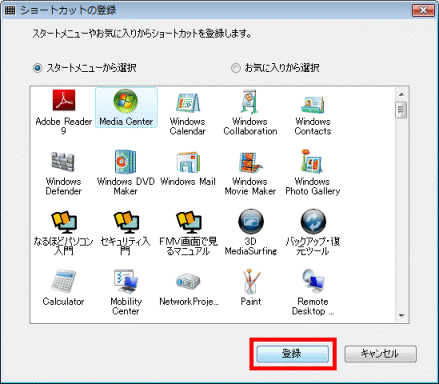Viewport: 439px width, 384px height.
Task: Select the なるほどパソコン入門 icon
Action: point(64,222)
